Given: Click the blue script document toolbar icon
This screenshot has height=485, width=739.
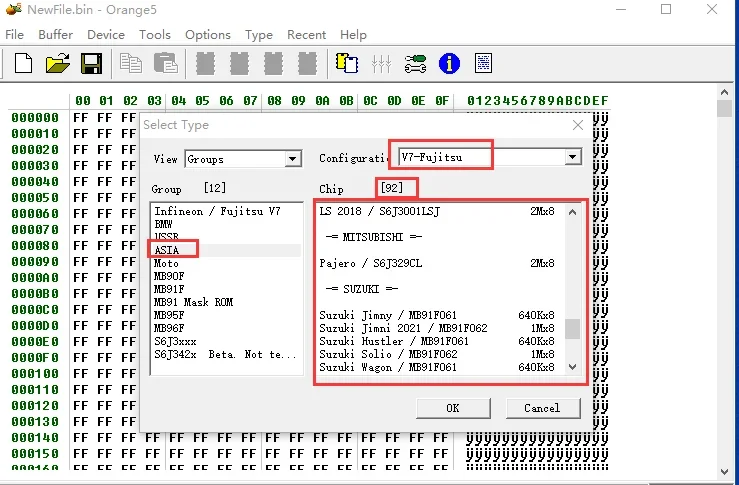Looking at the screenshot, I should coord(483,63).
